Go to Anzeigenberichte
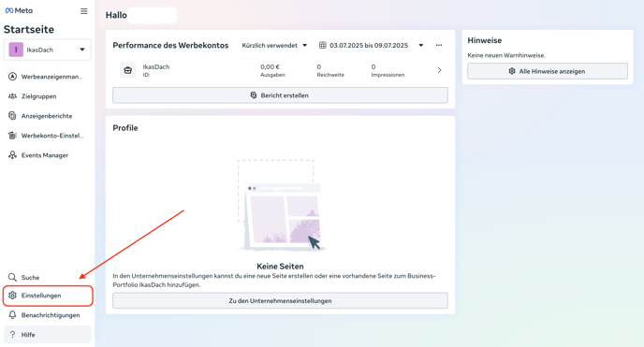 pos(47,116)
